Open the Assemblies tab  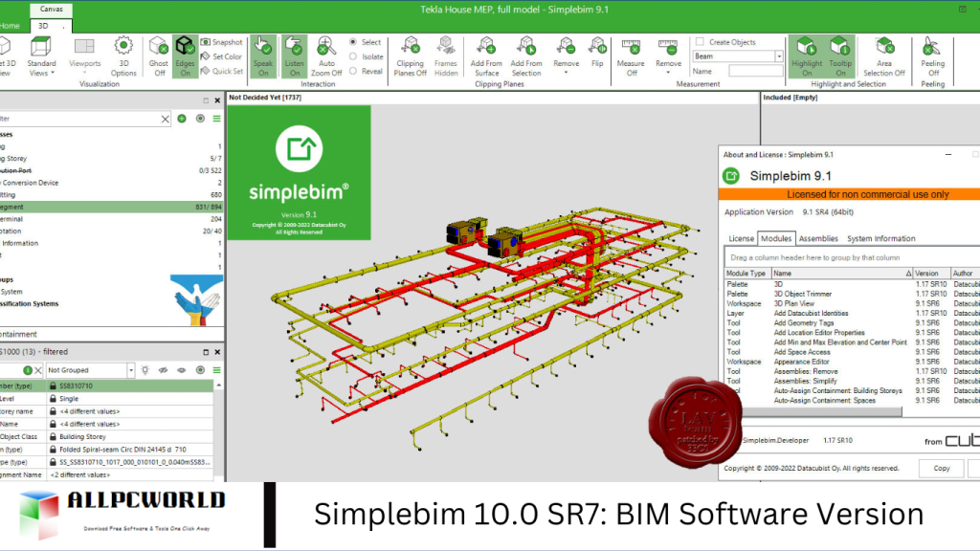point(818,238)
